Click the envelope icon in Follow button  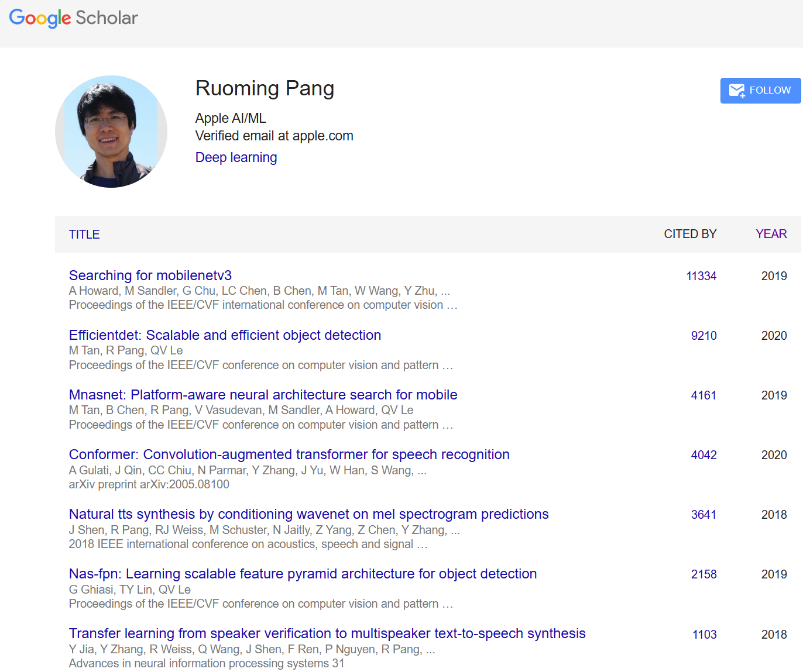coord(737,91)
